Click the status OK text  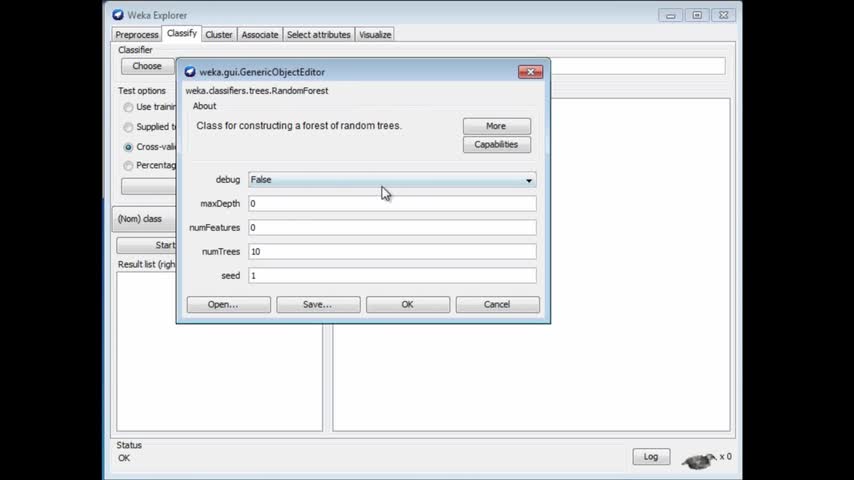(124, 458)
